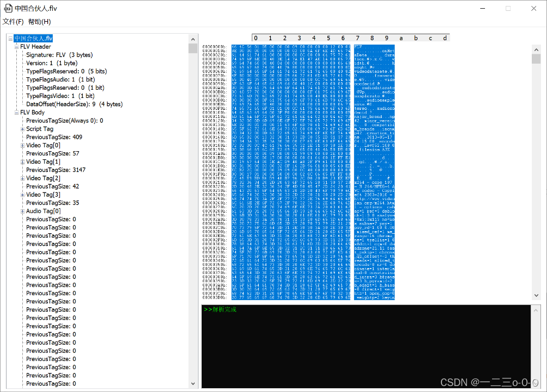Select PreviousTagSize: 42 row

[x=53, y=186]
